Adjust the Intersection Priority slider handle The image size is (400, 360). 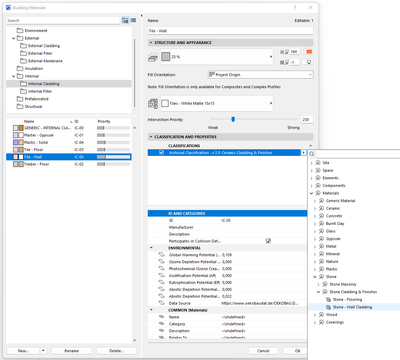(x=233, y=119)
